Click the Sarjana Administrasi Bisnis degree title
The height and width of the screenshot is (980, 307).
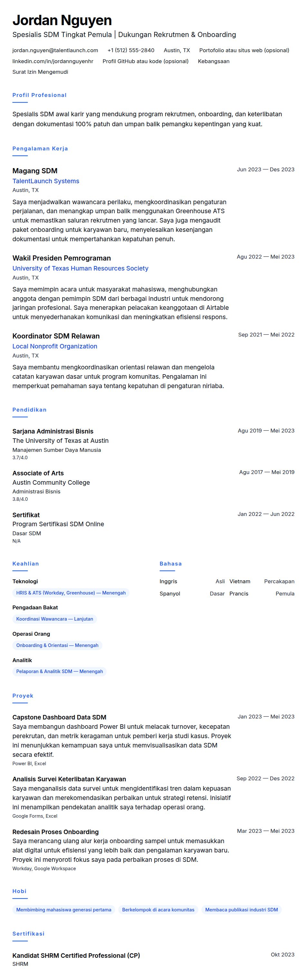(53, 432)
